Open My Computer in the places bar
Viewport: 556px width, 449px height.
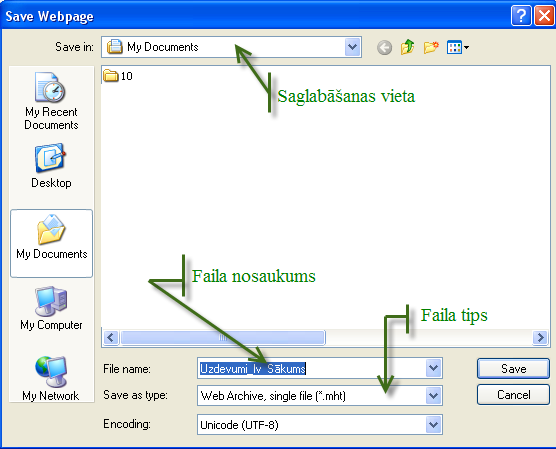pyautogui.click(x=51, y=308)
